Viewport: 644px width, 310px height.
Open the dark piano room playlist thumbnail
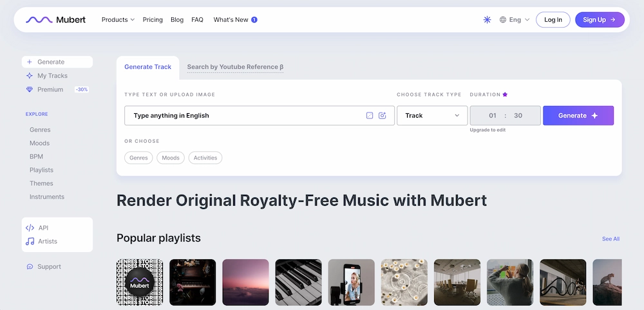(193, 282)
